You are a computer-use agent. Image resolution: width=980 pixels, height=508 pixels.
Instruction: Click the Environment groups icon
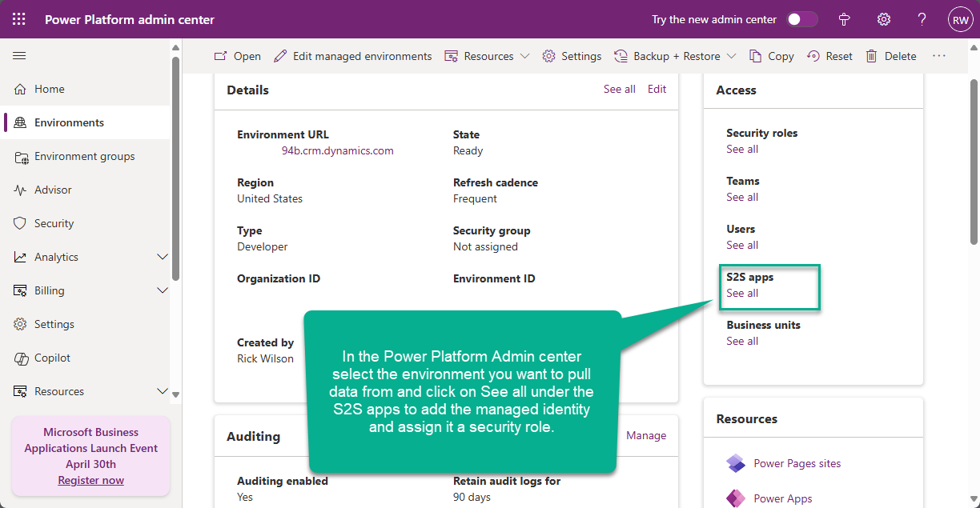(x=20, y=156)
